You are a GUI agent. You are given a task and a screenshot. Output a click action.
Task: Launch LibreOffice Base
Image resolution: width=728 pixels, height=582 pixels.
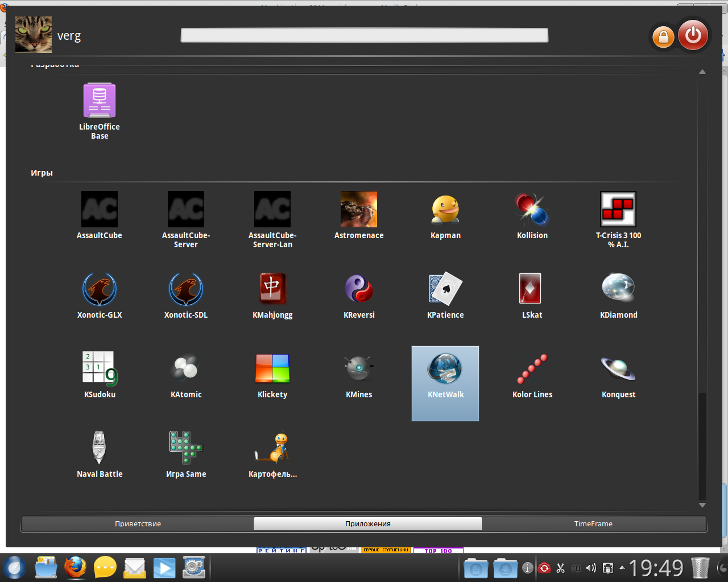click(100, 111)
